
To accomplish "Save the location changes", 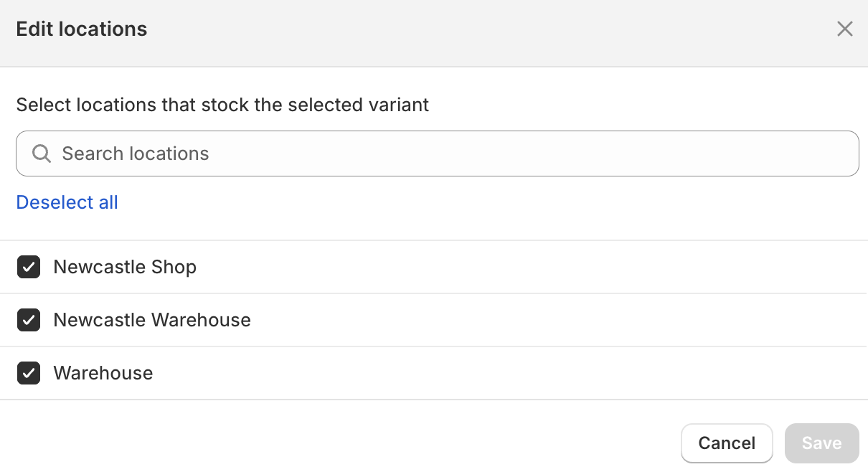I will pyautogui.click(x=822, y=443).
